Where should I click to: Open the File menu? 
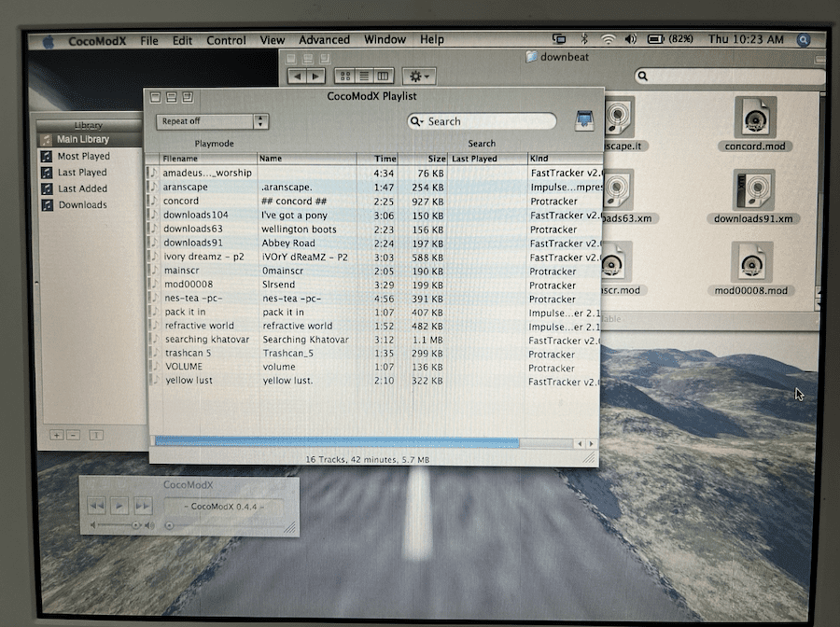pos(149,40)
